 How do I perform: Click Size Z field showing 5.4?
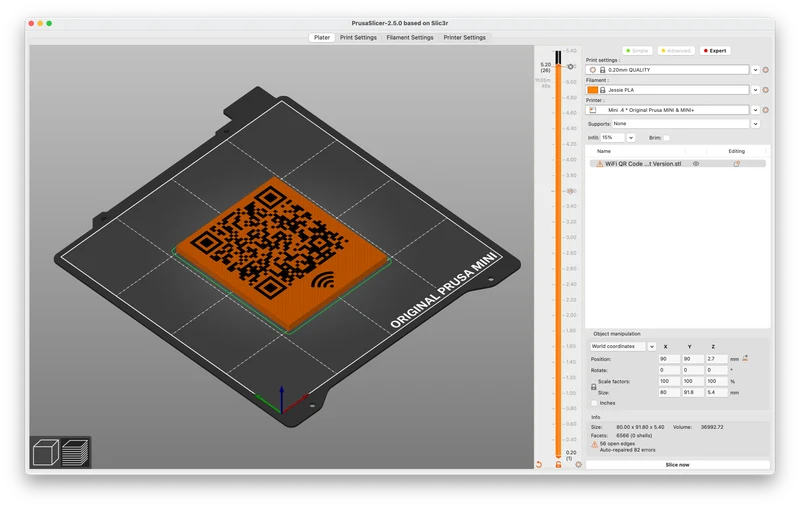[716, 393]
